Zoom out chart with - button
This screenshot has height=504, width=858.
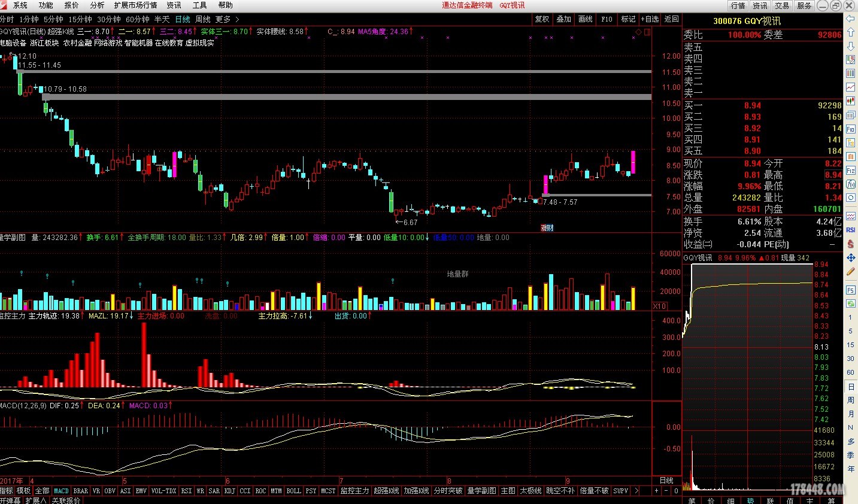pyautogui.click(x=666, y=491)
